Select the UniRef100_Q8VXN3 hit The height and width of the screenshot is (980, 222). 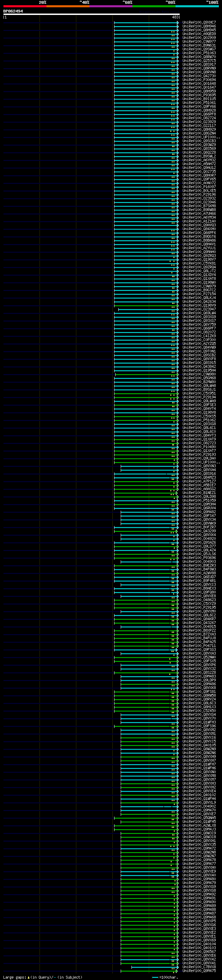[199, 466]
